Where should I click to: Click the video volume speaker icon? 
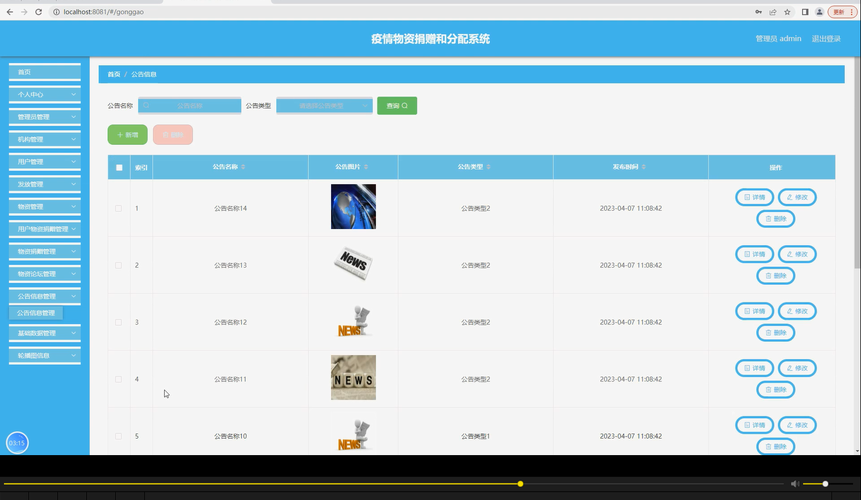[795, 484]
